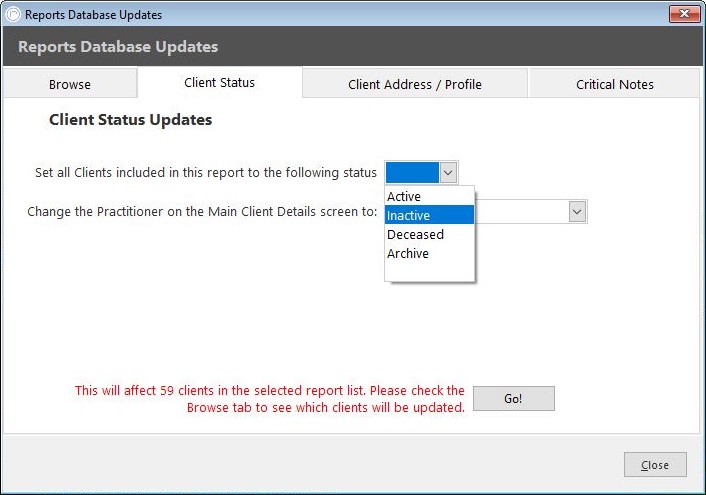Click the Close button at bottom right
Screen dimensions: 706x495
point(655,464)
